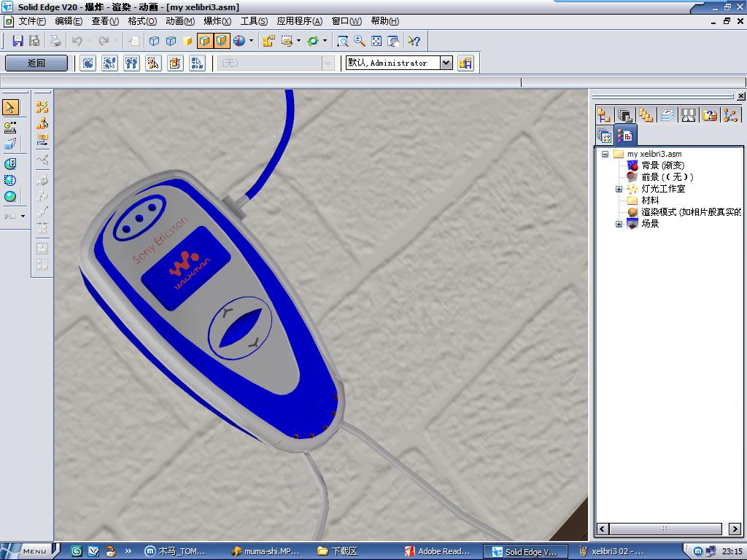Select the second wireframe cube icon
The height and width of the screenshot is (560, 747).
[x=171, y=41]
